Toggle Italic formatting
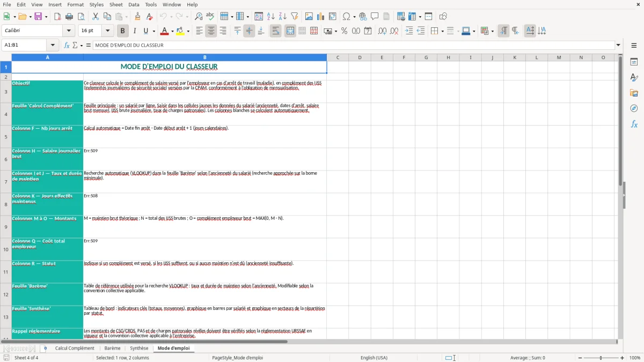 [x=134, y=31]
